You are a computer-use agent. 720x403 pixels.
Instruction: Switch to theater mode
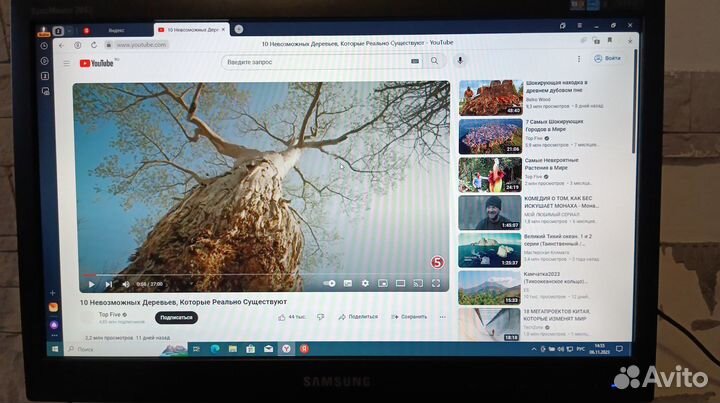[400, 284]
